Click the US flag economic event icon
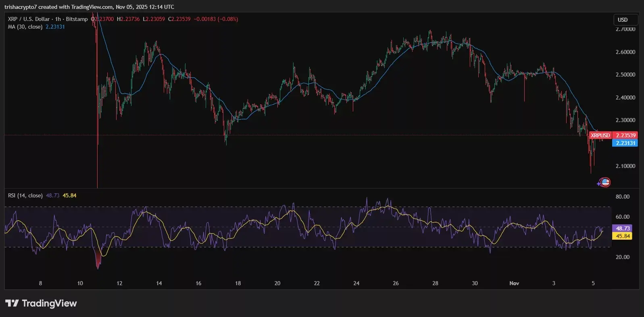This screenshot has width=644, height=317. point(605,182)
